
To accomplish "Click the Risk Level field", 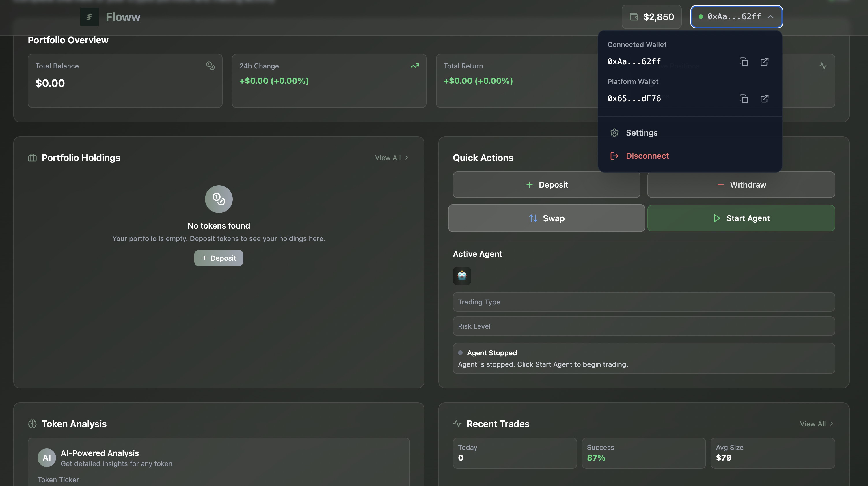I will [644, 326].
